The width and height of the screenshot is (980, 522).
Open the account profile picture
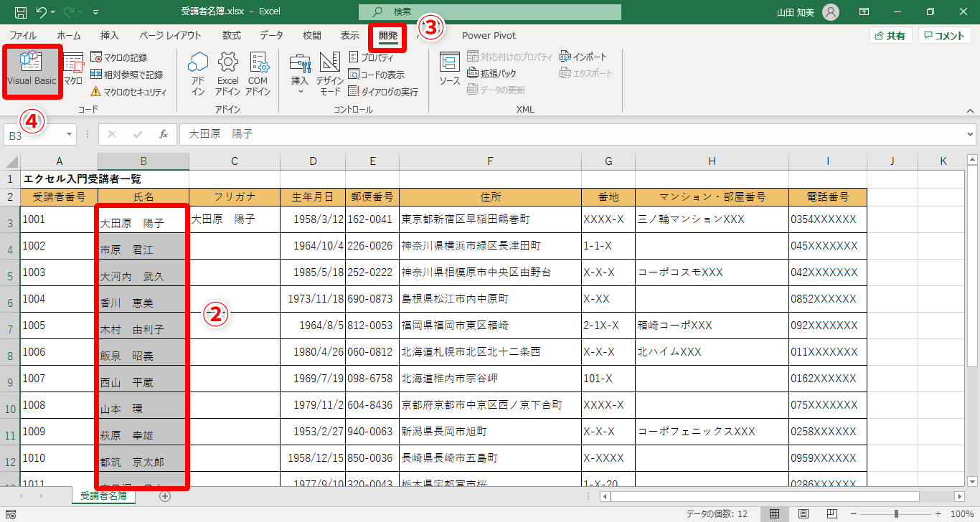[831, 12]
